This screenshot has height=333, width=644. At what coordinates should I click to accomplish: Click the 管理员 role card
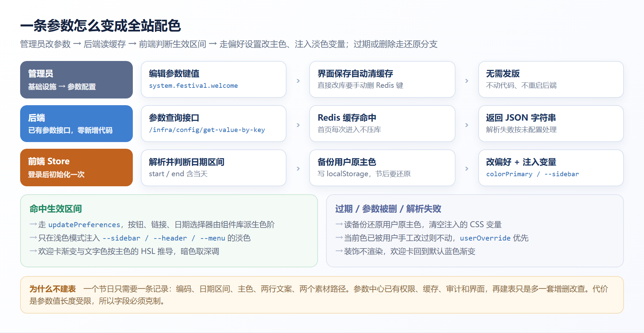point(76,80)
